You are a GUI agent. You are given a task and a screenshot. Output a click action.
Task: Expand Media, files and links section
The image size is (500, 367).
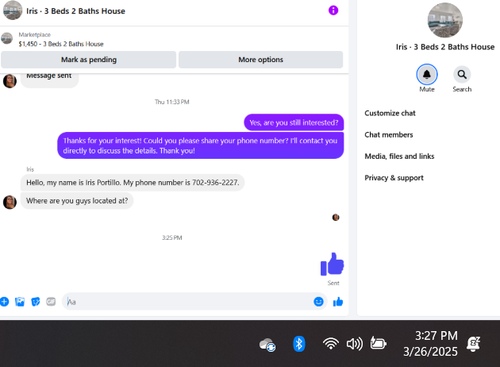tap(399, 156)
